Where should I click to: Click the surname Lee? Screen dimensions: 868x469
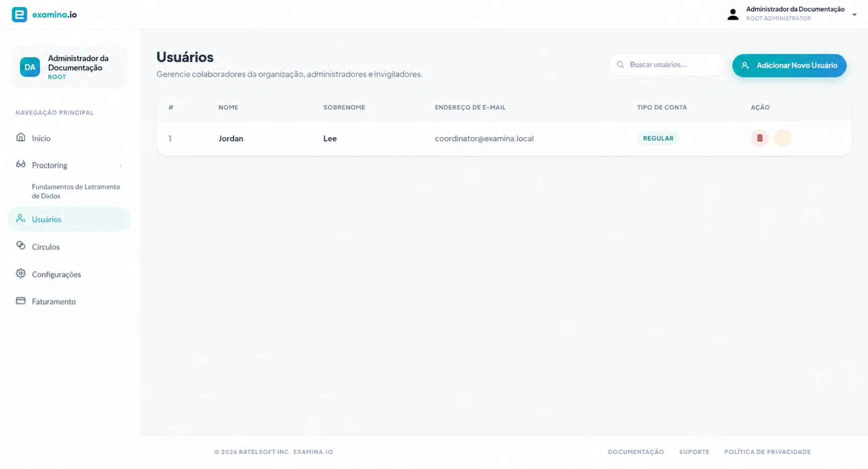(330, 138)
